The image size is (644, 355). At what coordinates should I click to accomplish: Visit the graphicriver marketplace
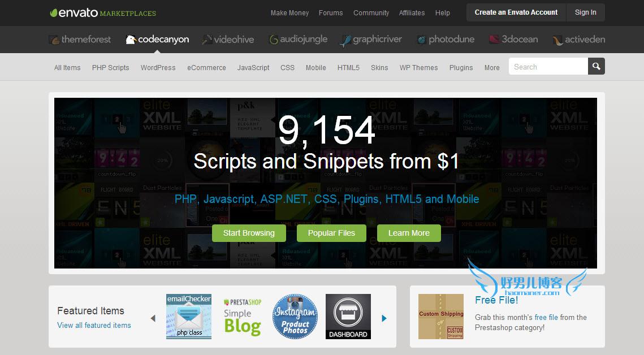[x=371, y=40]
